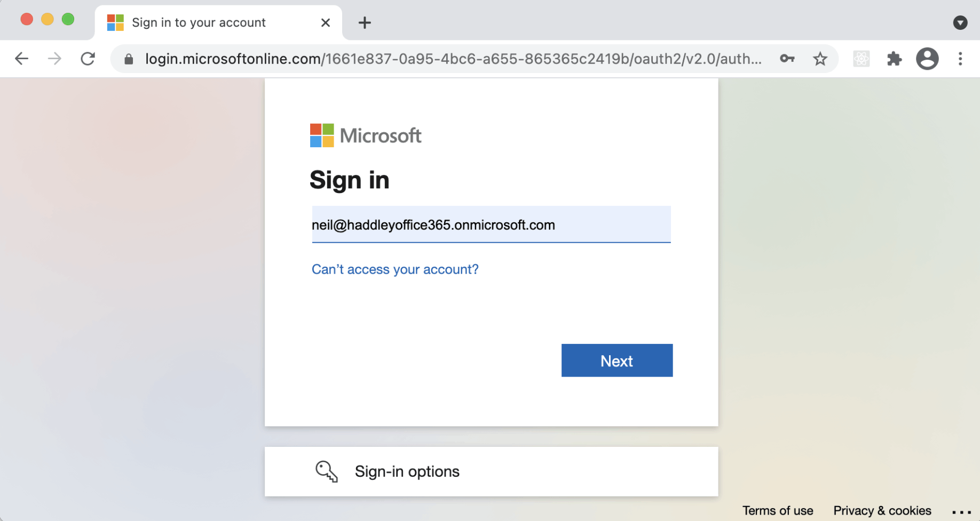Expand the footer ellipsis options
This screenshot has height=521, width=980.
pos(961,512)
